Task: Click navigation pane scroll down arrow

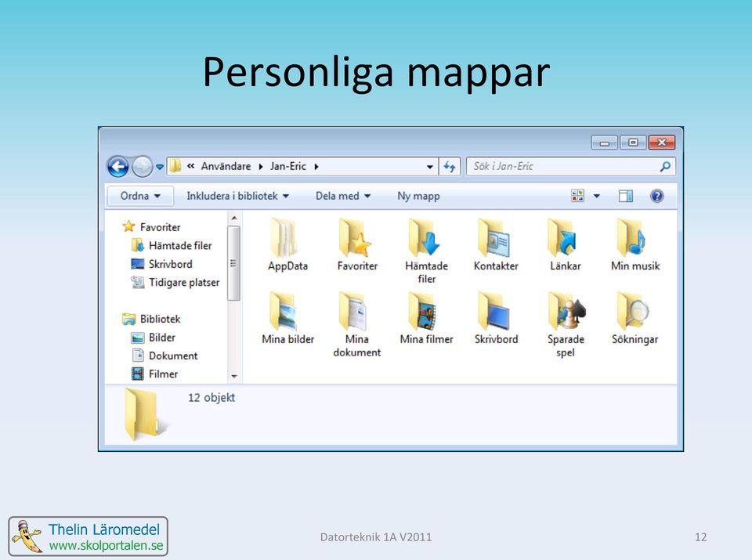Action: click(x=234, y=377)
